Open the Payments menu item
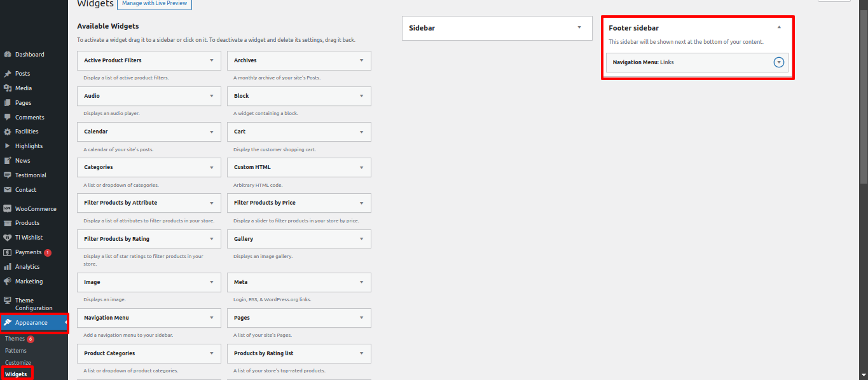The height and width of the screenshot is (380, 868). [28, 252]
